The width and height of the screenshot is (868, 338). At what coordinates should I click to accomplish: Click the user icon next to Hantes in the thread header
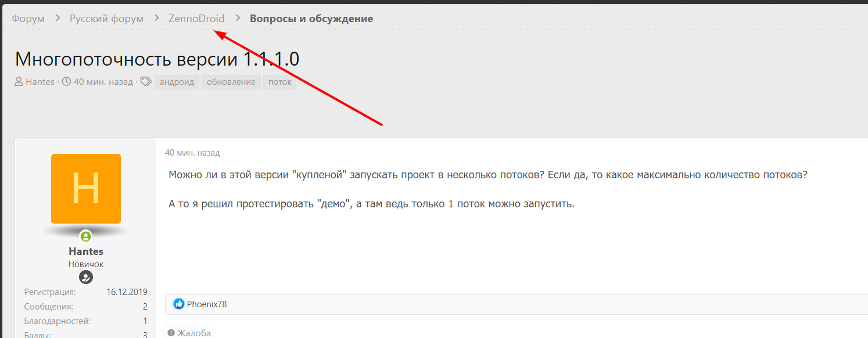pyautogui.click(x=19, y=82)
